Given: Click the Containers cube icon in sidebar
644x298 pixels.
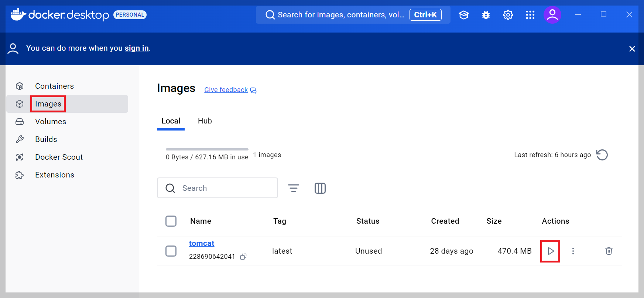Looking at the screenshot, I should (x=20, y=86).
